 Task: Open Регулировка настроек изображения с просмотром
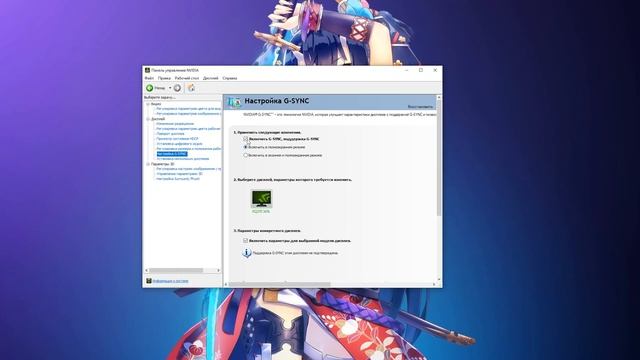(x=189, y=169)
